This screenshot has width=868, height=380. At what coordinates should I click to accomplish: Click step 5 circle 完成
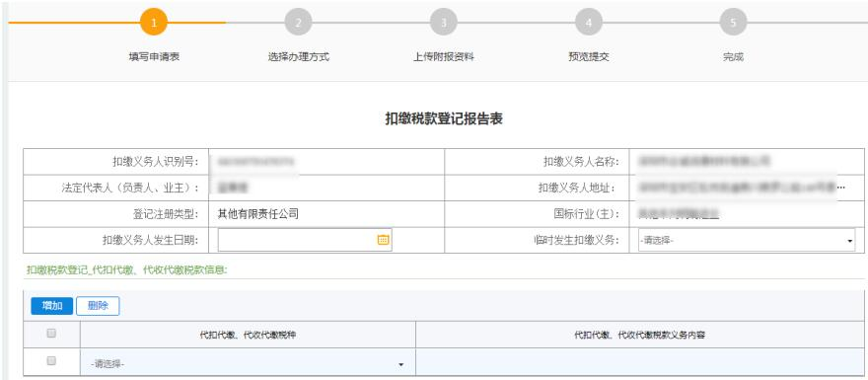[733, 23]
